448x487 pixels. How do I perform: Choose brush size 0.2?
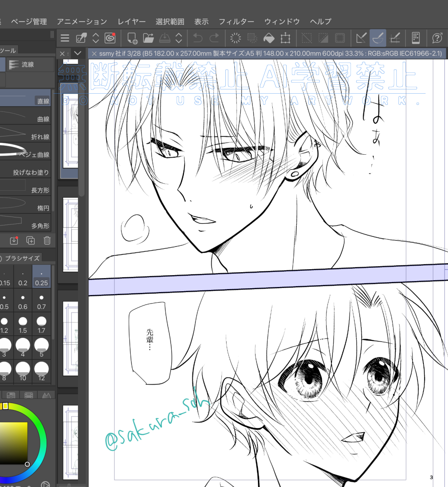coord(22,277)
